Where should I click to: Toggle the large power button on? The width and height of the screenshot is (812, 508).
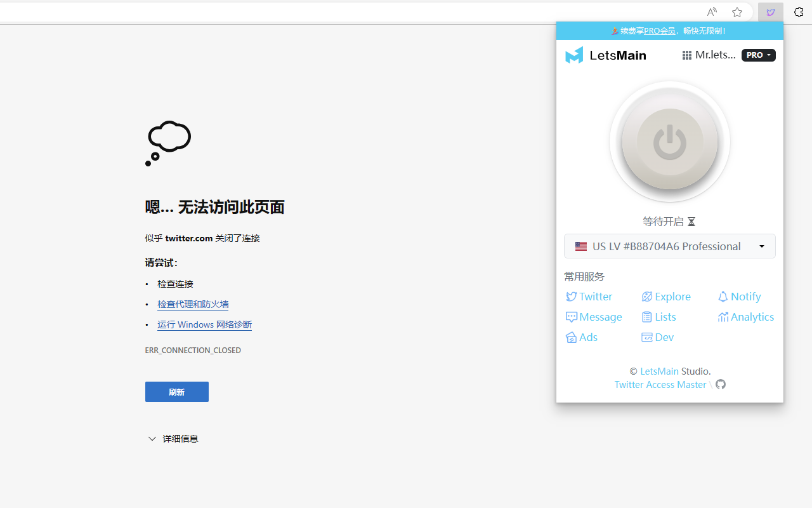tap(669, 142)
